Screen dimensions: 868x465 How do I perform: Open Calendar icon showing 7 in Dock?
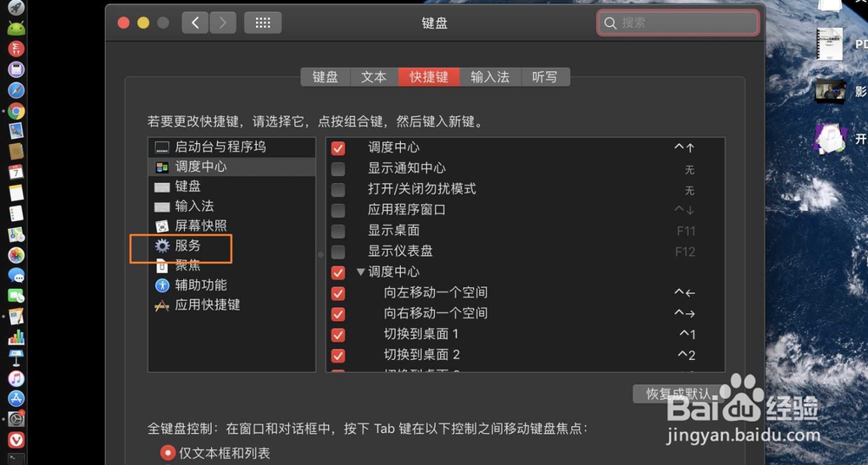point(16,172)
